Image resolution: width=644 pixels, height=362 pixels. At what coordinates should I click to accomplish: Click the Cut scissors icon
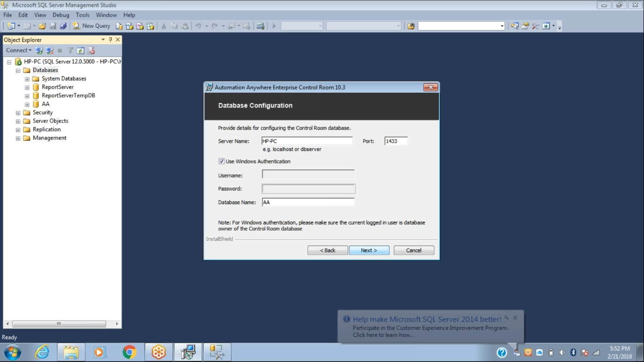coord(164,26)
